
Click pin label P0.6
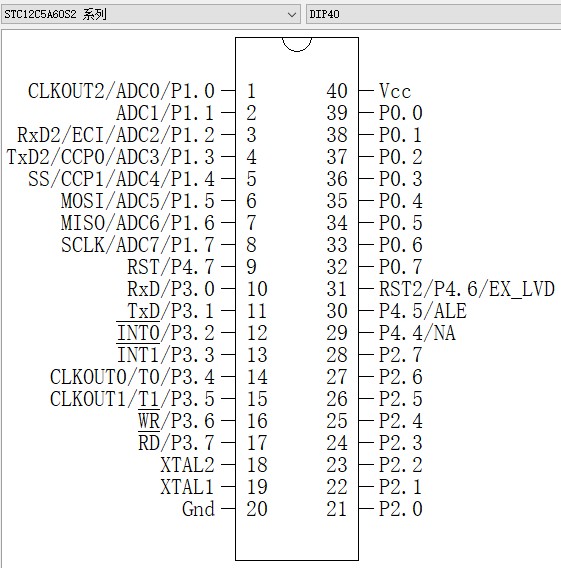[x=401, y=245]
